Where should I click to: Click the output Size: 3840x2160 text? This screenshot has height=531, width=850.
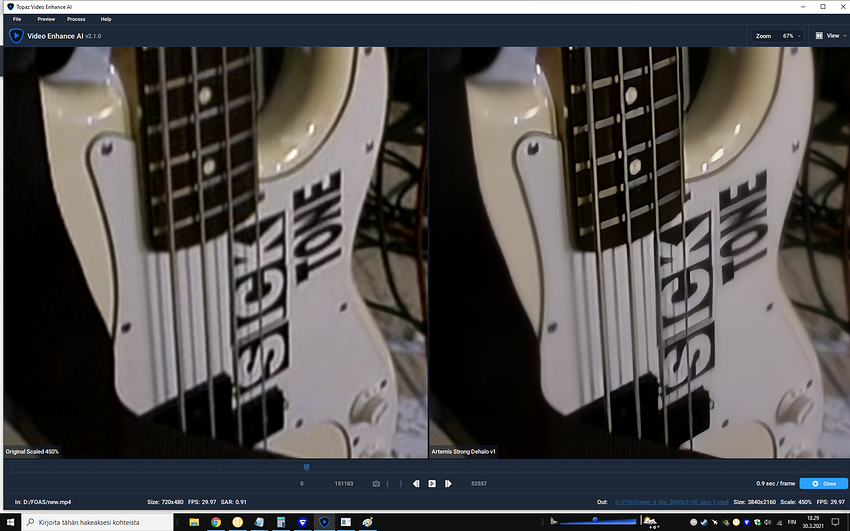click(755, 502)
